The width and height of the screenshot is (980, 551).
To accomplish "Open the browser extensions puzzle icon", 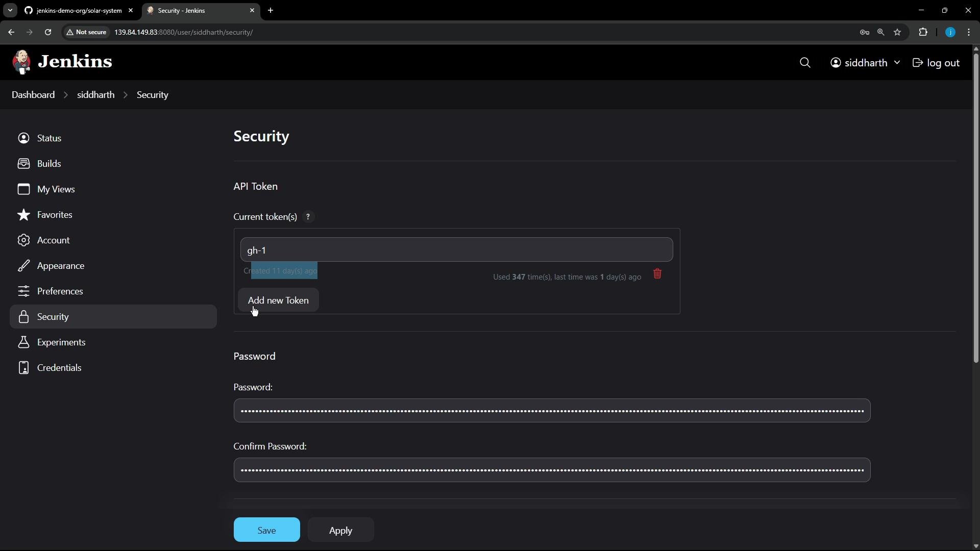I will [923, 32].
